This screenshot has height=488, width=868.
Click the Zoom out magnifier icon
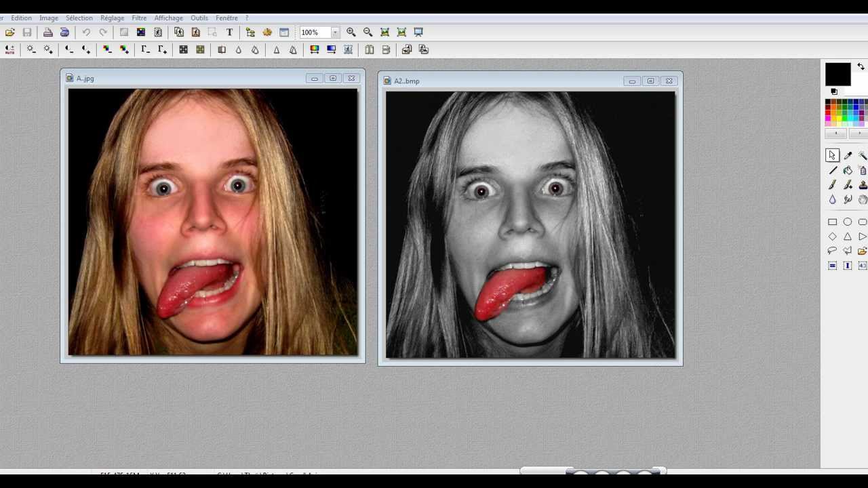pyautogui.click(x=368, y=32)
